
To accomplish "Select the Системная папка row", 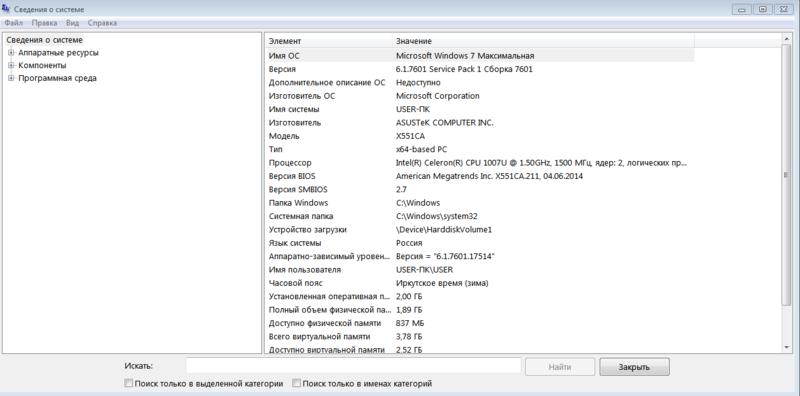I will pos(480,216).
